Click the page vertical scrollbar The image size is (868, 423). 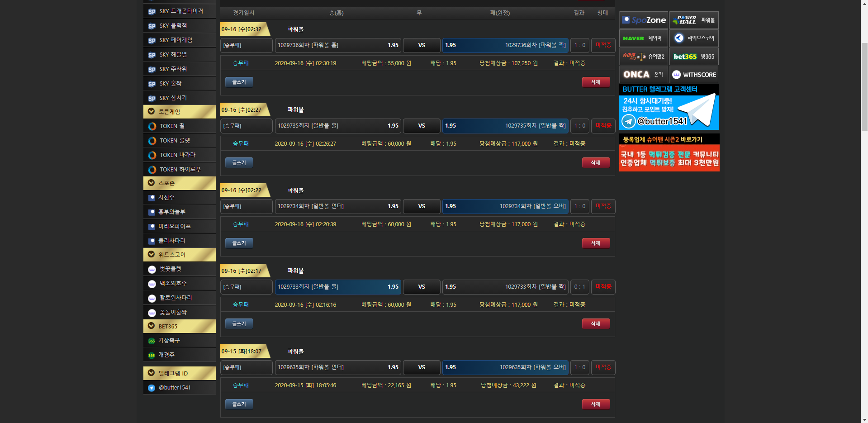click(864, 181)
